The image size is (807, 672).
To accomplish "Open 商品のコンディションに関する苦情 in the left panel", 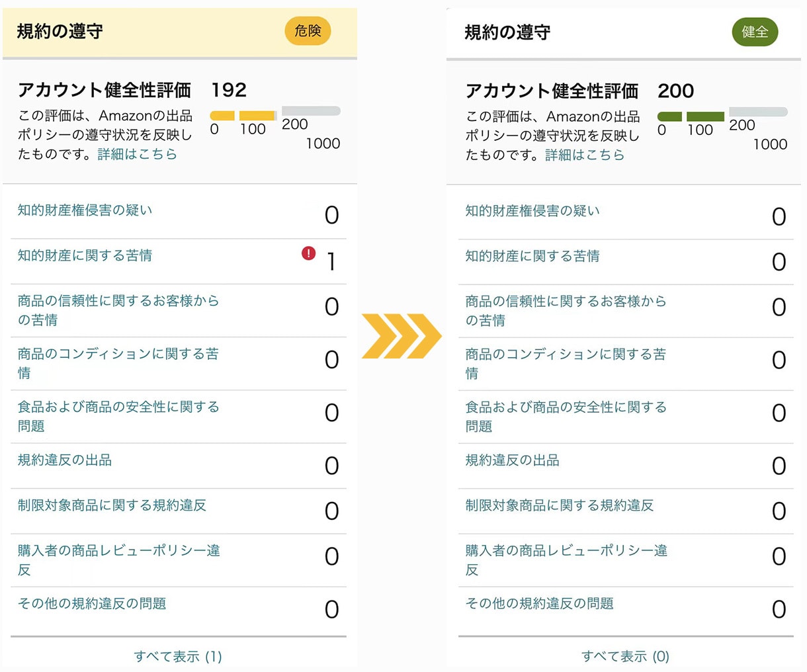I will (118, 363).
